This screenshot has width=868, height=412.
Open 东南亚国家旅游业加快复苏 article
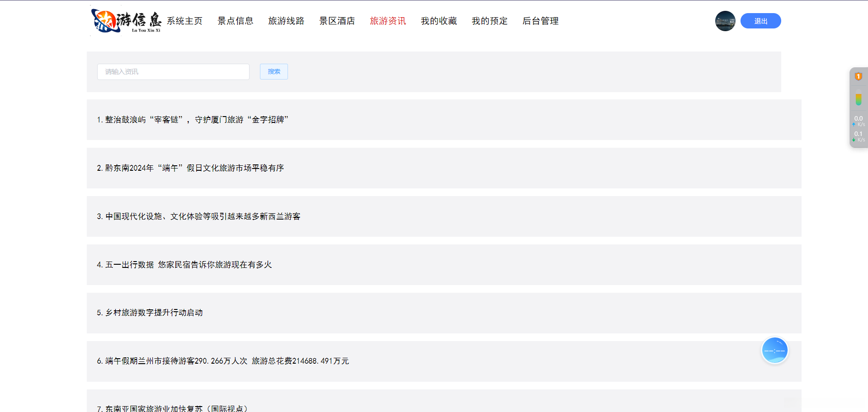pyautogui.click(x=444, y=401)
